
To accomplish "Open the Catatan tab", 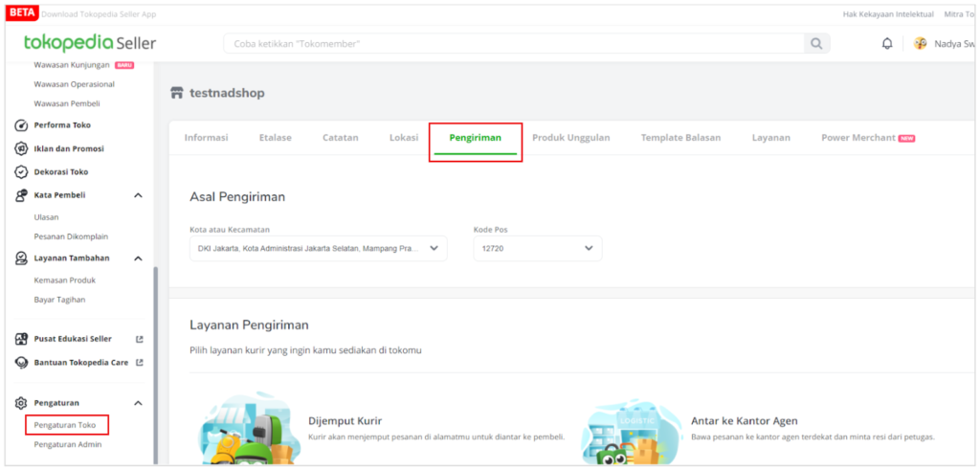I will pos(341,138).
